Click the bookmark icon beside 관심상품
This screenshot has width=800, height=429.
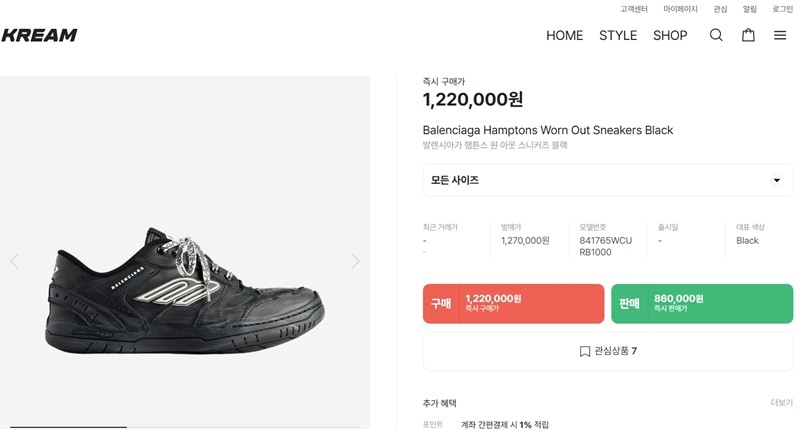point(585,351)
